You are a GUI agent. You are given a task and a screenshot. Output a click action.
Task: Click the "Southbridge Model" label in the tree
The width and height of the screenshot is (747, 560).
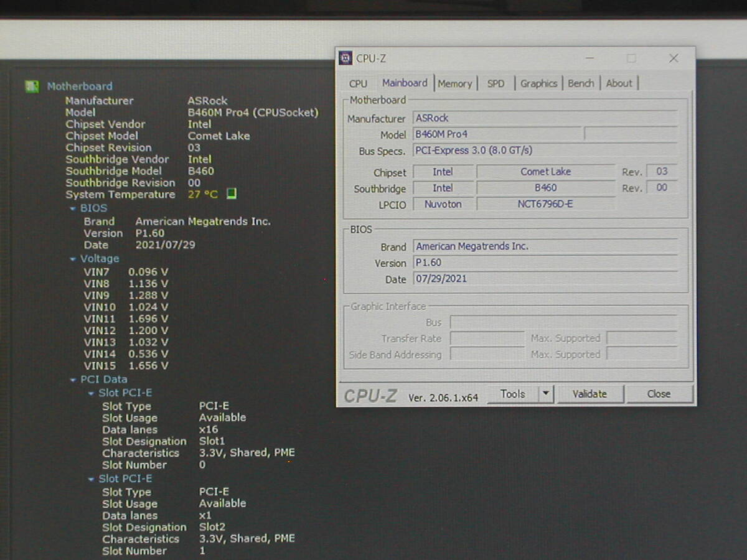pyautogui.click(x=113, y=171)
